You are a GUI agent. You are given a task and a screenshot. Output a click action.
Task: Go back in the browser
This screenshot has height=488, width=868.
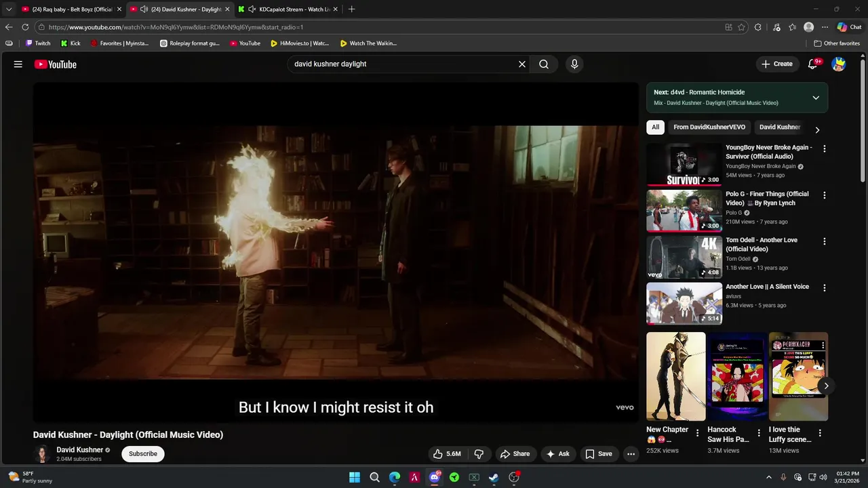coord(9,27)
